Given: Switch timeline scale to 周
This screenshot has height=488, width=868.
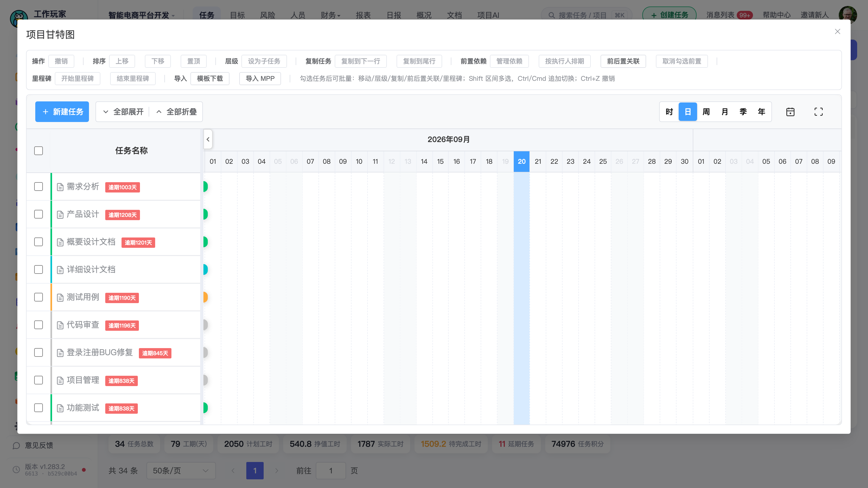Looking at the screenshot, I should point(706,112).
